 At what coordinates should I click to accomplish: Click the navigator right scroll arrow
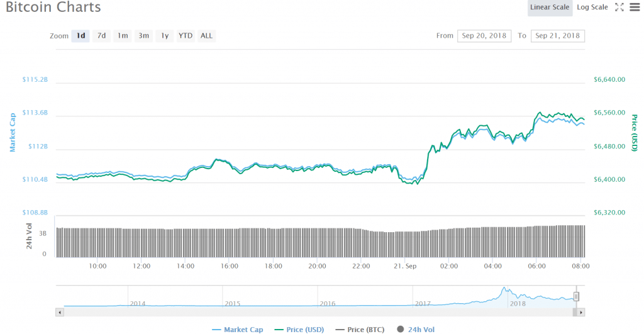(581, 312)
